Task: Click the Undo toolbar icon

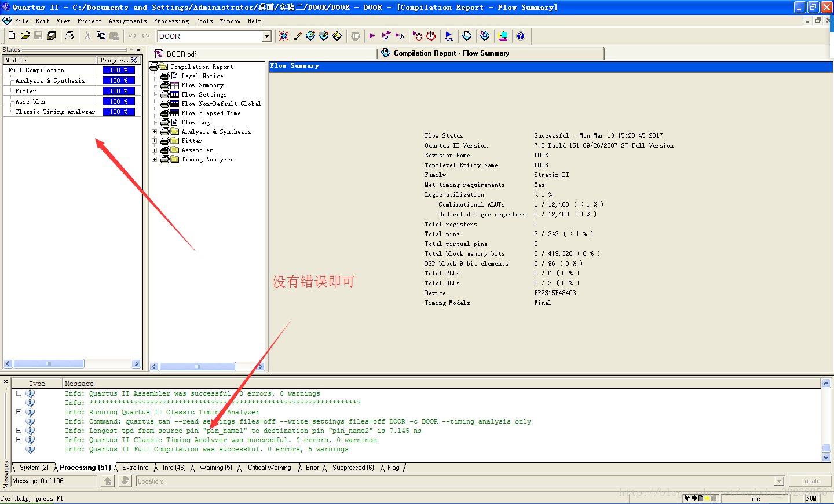Action: [132, 36]
